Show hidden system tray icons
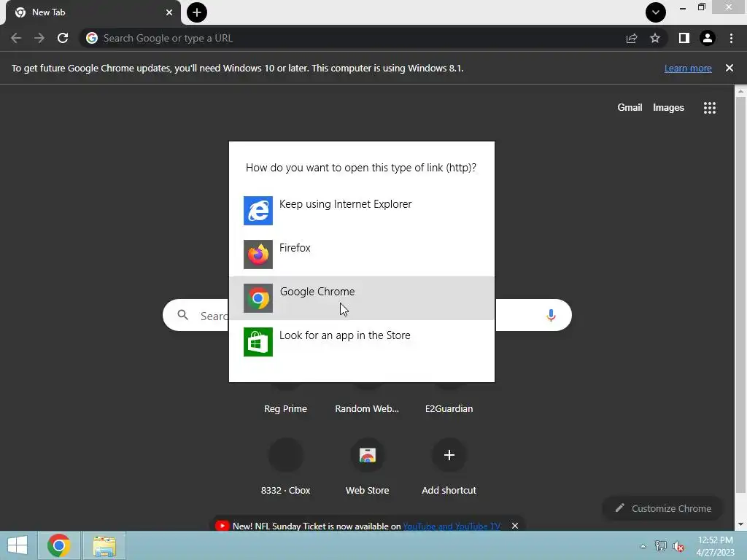 click(643, 546)
